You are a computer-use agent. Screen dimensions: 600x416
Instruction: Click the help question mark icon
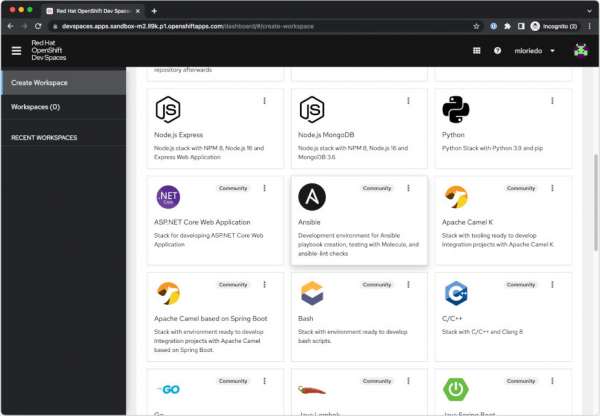[497, 51]
